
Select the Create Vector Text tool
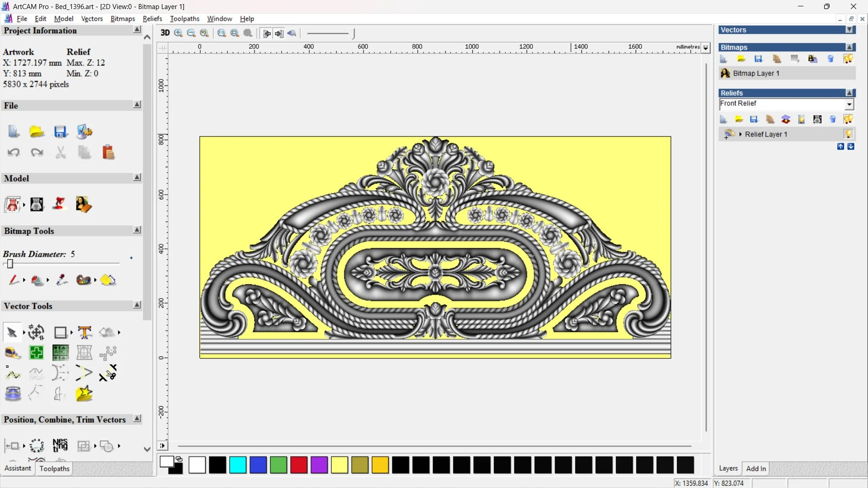tap(85, 333)
